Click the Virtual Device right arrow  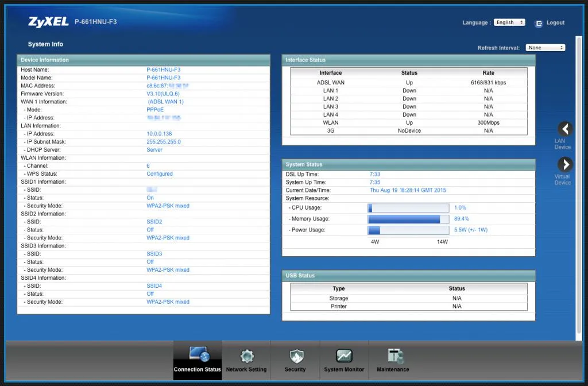click(x=565, y=164)
